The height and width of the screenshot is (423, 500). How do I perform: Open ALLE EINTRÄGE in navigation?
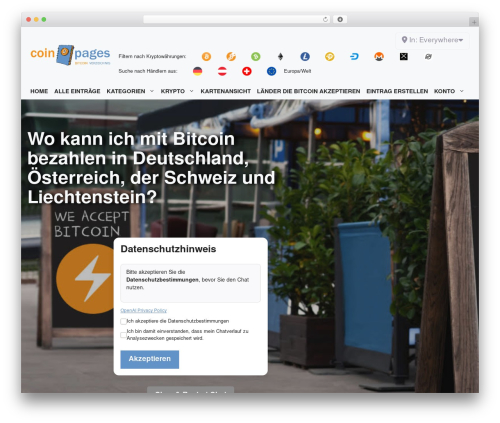click(x=77, y=91)
